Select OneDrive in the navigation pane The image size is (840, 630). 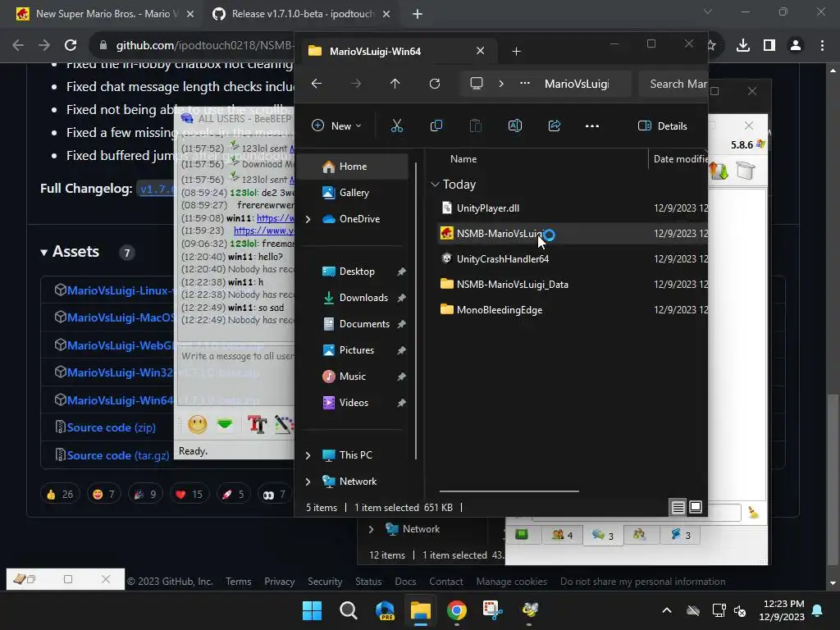359,219
